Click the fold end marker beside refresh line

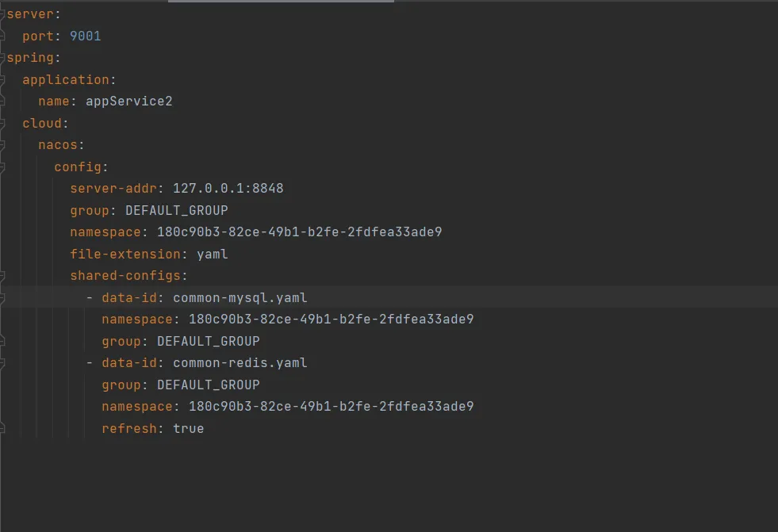click(2, 428)
